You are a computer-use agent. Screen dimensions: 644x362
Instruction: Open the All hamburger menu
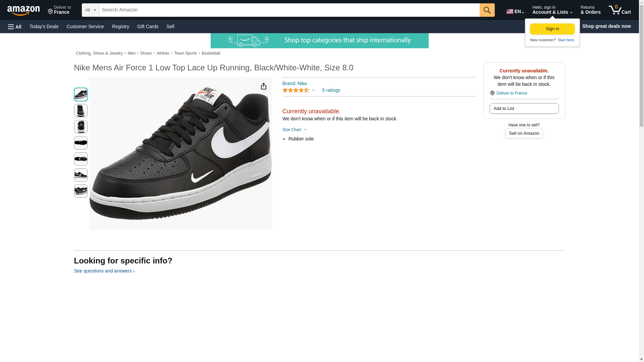pyautogui.click(x=15, y=26)
